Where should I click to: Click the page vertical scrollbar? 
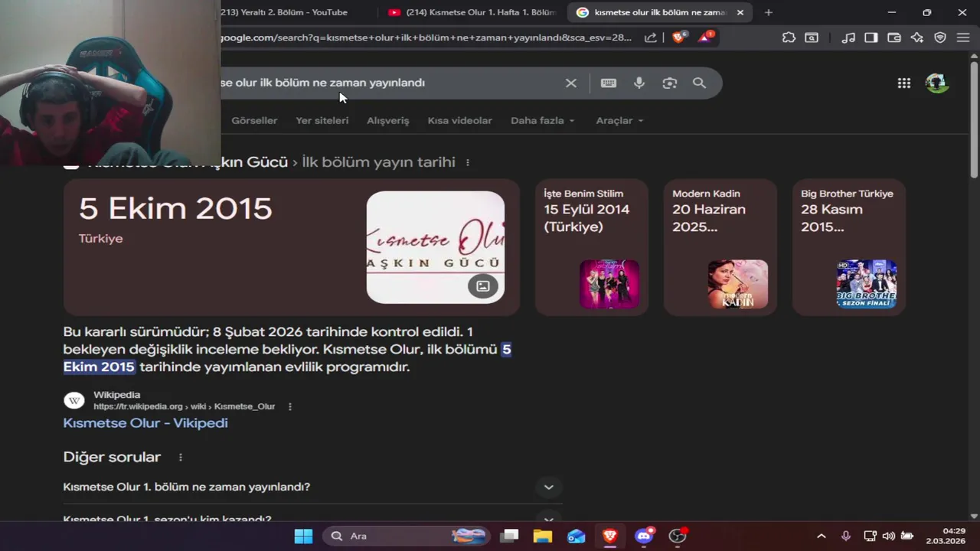974,120
